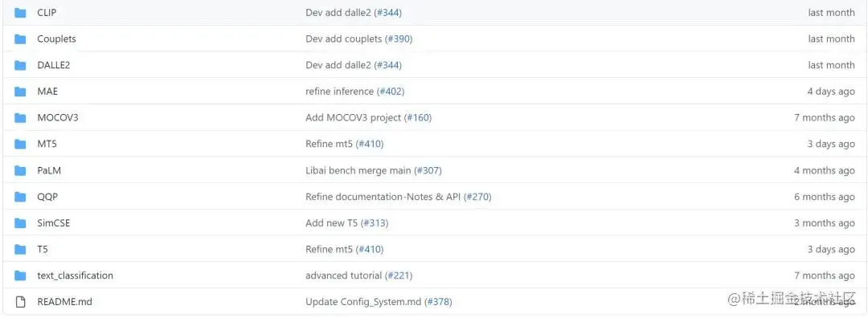Open pull request #390 link
Viewport: 868px width, 318px height.
(x=399, y=39)
